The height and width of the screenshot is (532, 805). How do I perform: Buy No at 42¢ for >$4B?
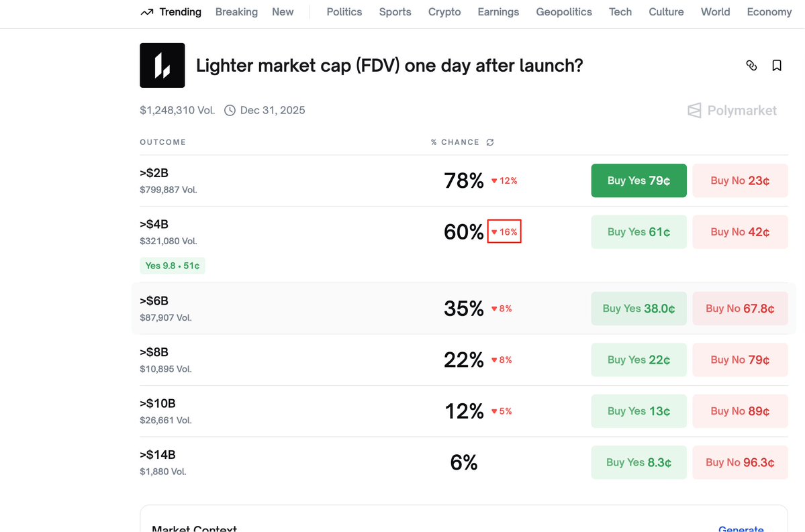point(740,232)
